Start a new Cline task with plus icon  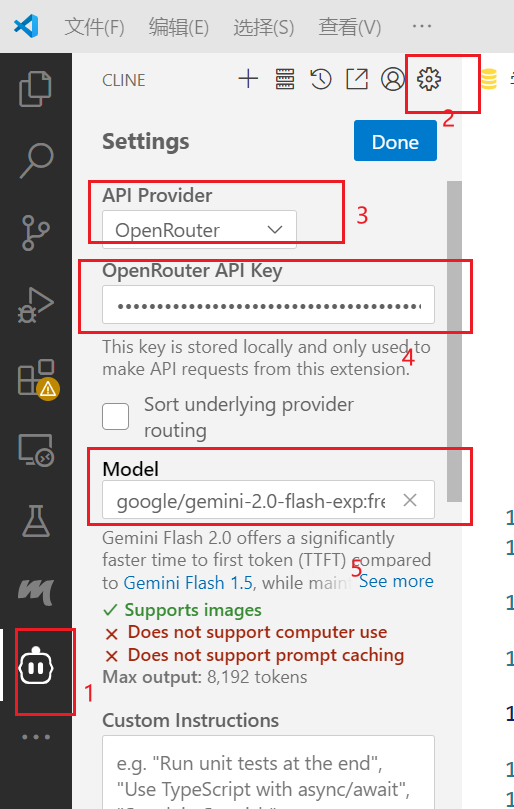pyautogui.click(x=248, y=79)
